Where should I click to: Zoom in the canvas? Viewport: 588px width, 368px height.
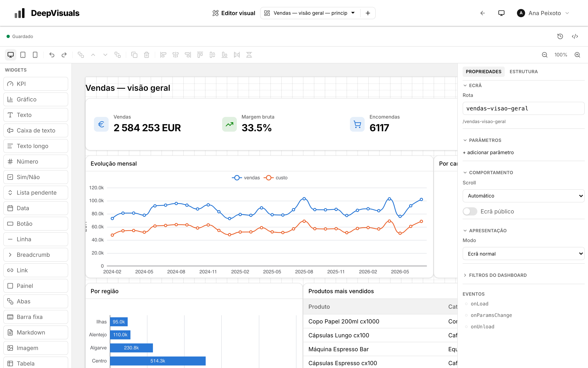(577, 55)
